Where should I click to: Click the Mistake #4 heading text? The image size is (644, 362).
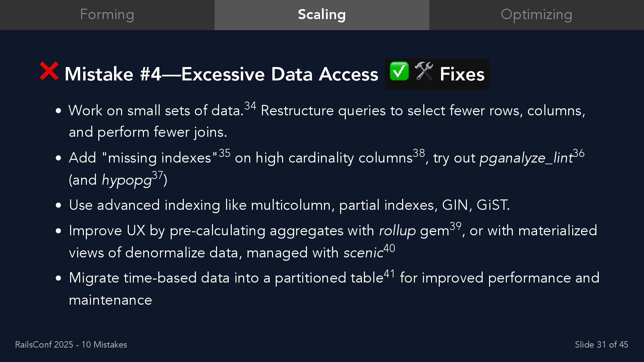click(x=221, y=74)
